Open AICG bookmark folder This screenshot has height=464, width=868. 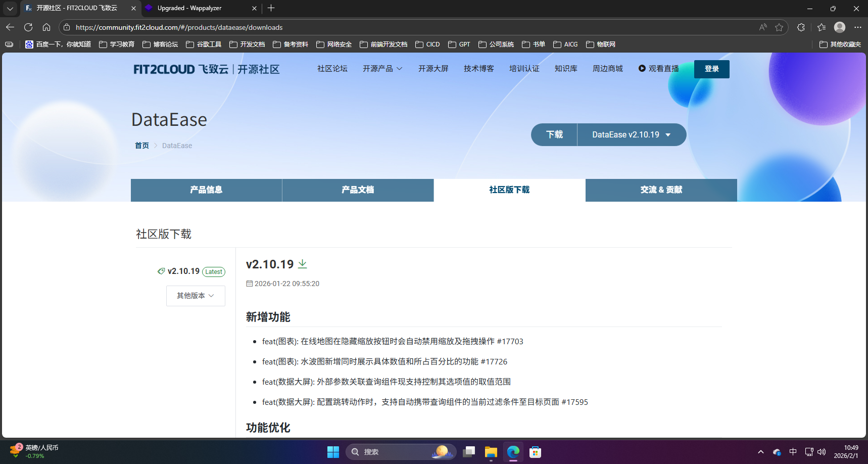(565, 44)
